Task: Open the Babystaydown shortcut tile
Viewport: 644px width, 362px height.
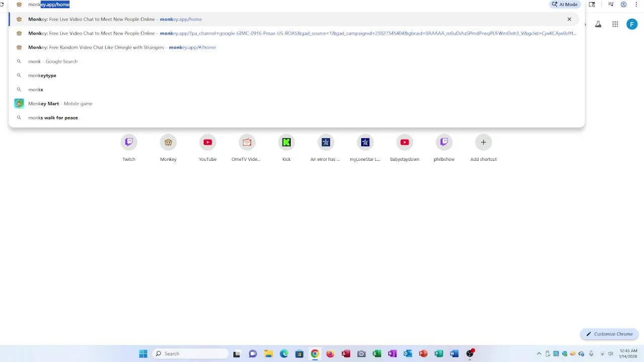Action: [x=405, y=148]
